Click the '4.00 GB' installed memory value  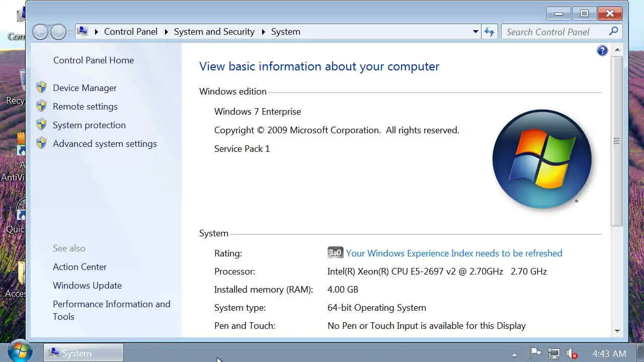(x=343, y=289)
